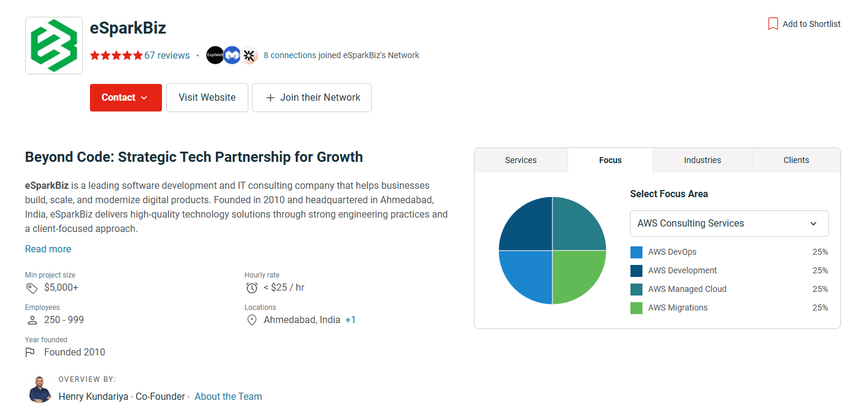Click the Ahmedabad, India location text
The height and width of the screenshot is (416, 868).
click(x=302, y=320)
